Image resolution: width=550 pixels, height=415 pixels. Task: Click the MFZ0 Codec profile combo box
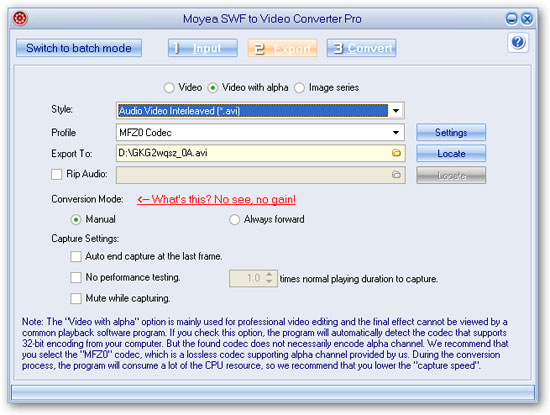pos(260,133)
